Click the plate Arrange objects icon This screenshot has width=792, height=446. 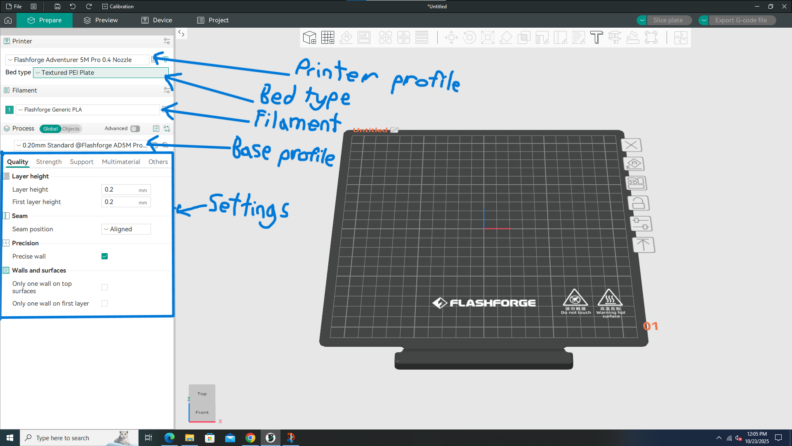[636, 183]
